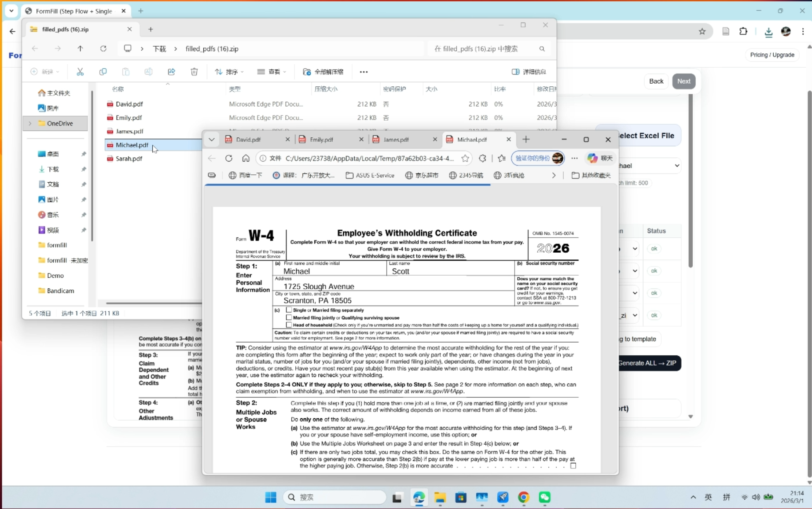Viewport: 812px width, 509px height.
Task: Add current PDF page to favorites with star icon
Action: 465,158
